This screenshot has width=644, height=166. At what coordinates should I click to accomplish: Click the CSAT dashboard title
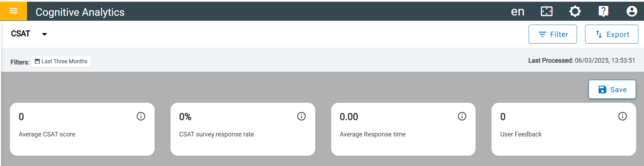pos(21,34)
